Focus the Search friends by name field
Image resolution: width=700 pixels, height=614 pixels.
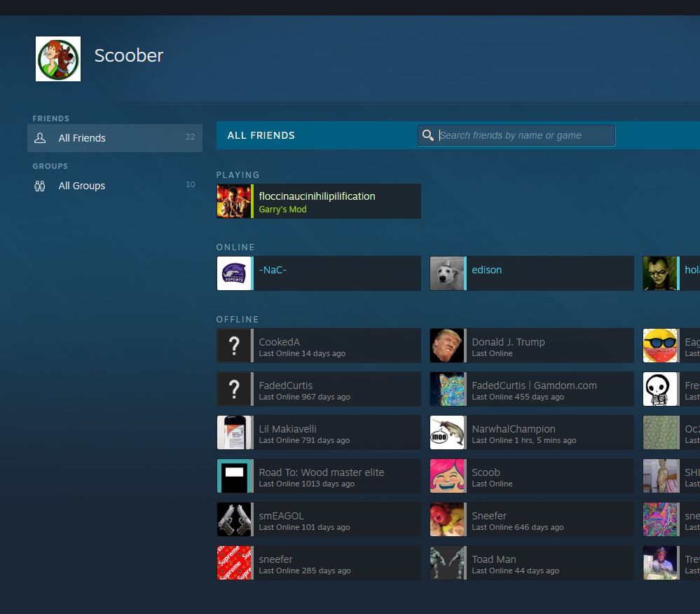point(516,135)
